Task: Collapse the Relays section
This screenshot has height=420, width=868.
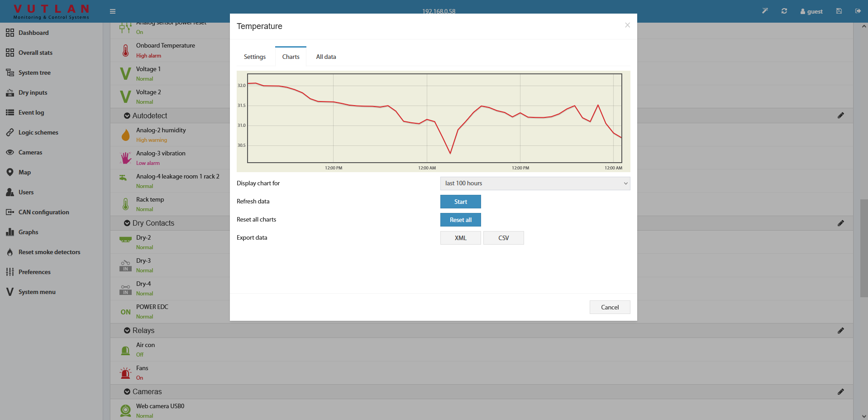Action: point(127,331)
